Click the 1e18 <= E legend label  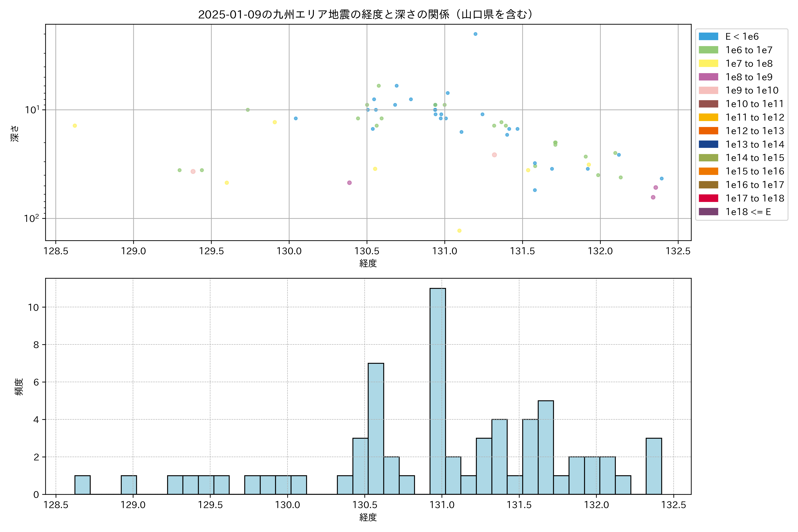[748, 212]
